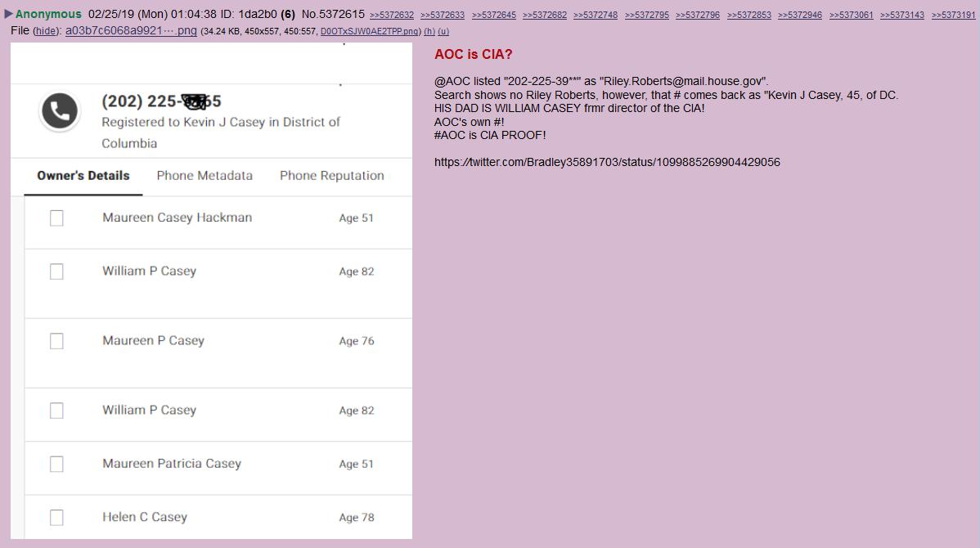This screenshot has height=548, width=980.
Task: Click the hide file link
Action: pos(45,31)
